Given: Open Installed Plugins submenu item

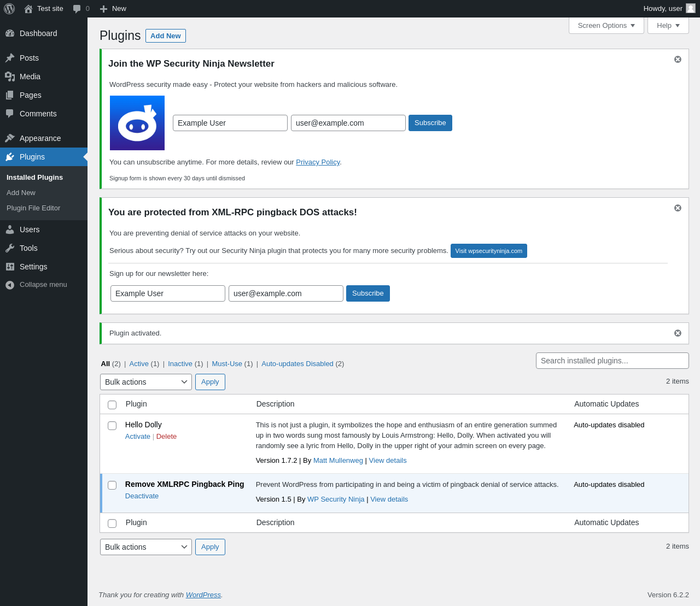Looking at the screenshot, I should [x=34, y=178].
